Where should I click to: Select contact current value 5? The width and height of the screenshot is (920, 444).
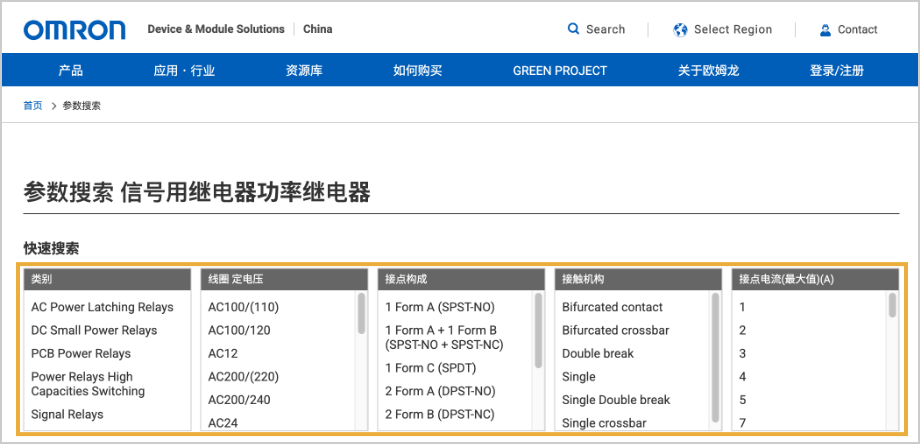[742, 400]
